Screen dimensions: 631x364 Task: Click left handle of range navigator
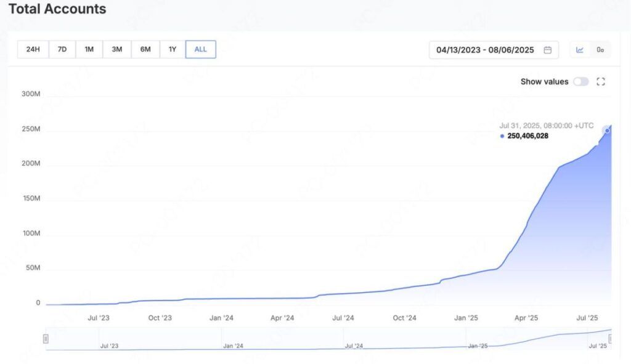46,339
